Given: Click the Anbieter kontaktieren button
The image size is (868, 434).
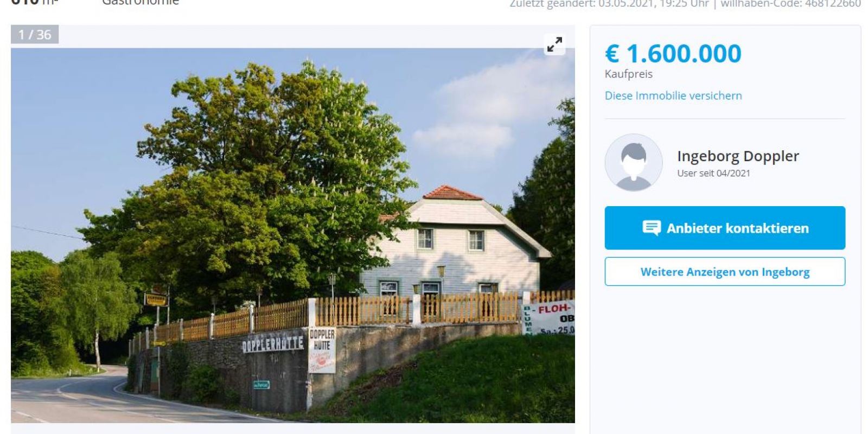Looking at the screenshot, I should coord(725,228).
